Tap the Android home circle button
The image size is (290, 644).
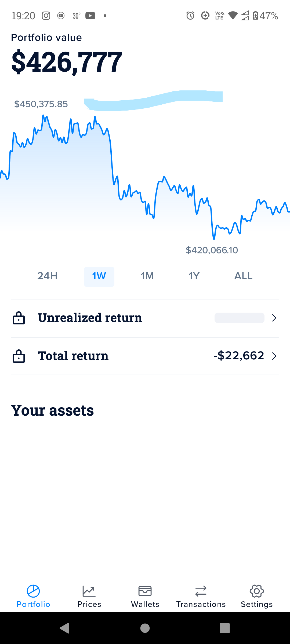(145, 628)
